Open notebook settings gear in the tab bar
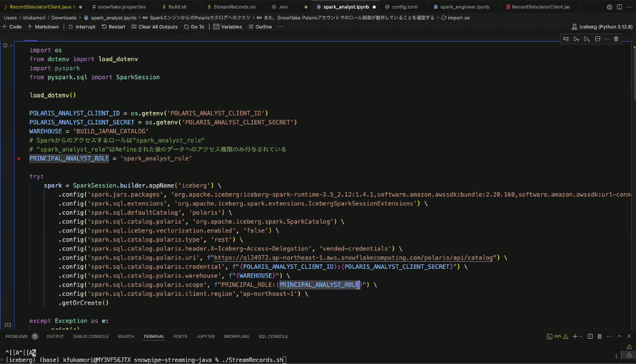Screen dimensions: 636x364 [609, 7]
